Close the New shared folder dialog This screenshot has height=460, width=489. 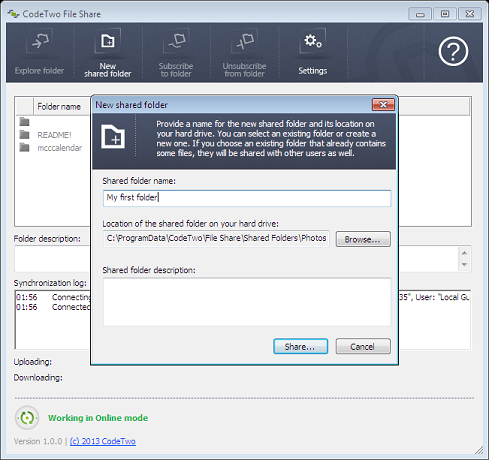(x=383, y=105)
